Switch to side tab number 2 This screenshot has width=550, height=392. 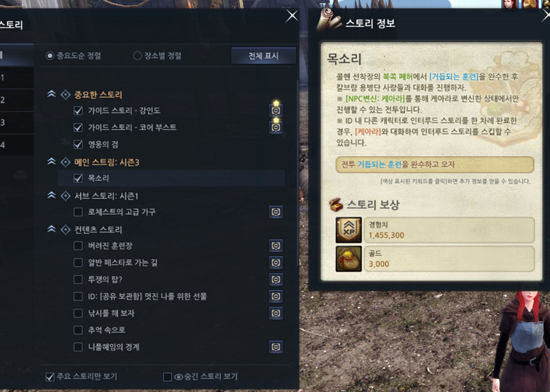[x=16, y=100]
